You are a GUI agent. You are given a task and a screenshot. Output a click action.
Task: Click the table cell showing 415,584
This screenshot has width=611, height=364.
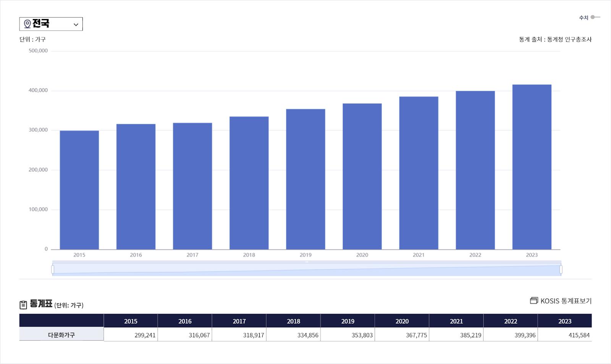pos(564,335)
